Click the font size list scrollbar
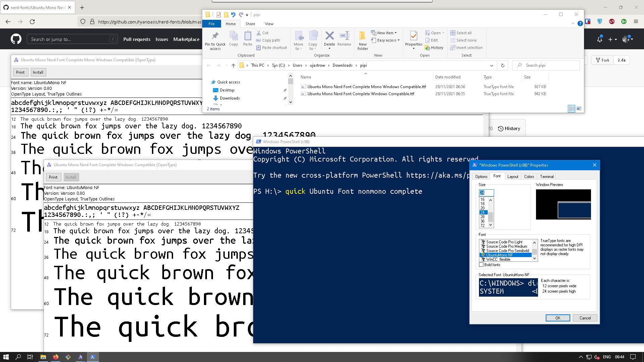Viewport: 644px width, 362px height. (490, 213)
